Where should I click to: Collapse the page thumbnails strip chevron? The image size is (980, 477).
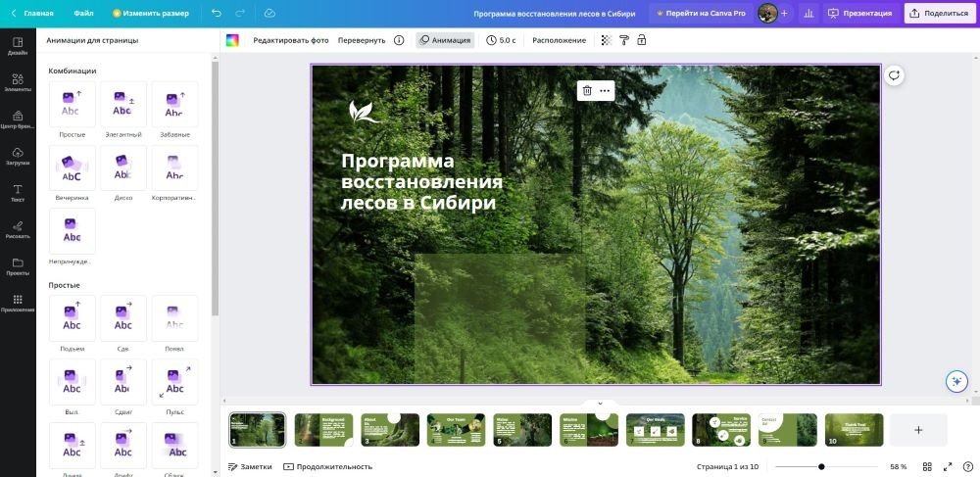(600, 403)
